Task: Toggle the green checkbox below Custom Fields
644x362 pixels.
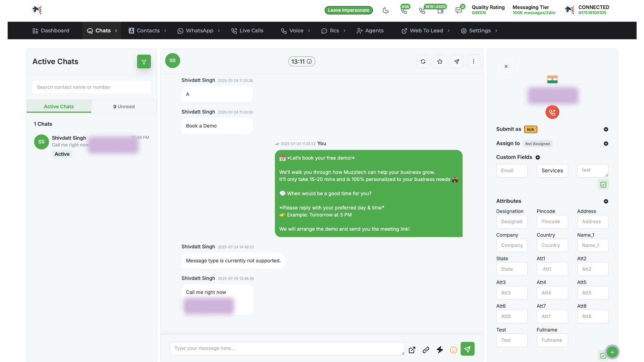Action: coord(603,184)
